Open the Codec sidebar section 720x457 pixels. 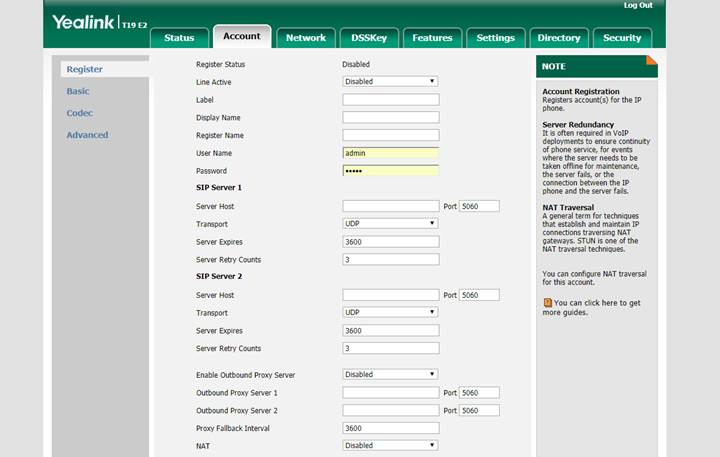pyautogui.click(x=79, y=113)
